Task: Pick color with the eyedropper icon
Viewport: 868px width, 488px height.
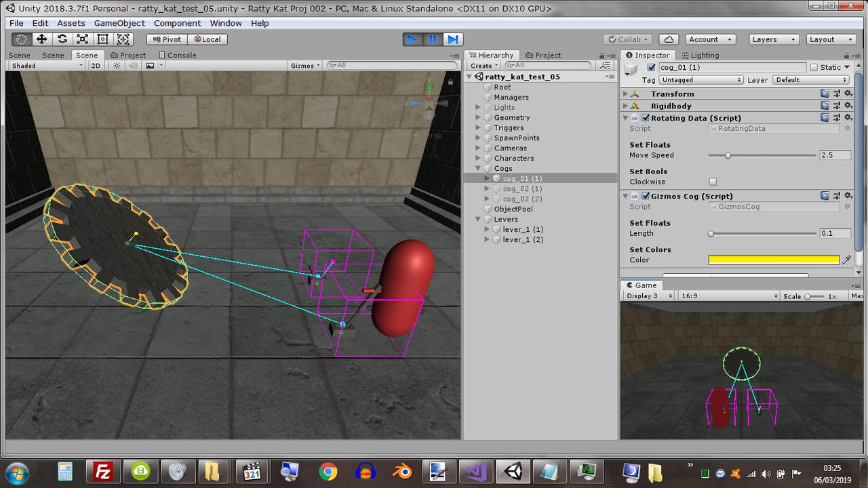Action: pos(846,260)
